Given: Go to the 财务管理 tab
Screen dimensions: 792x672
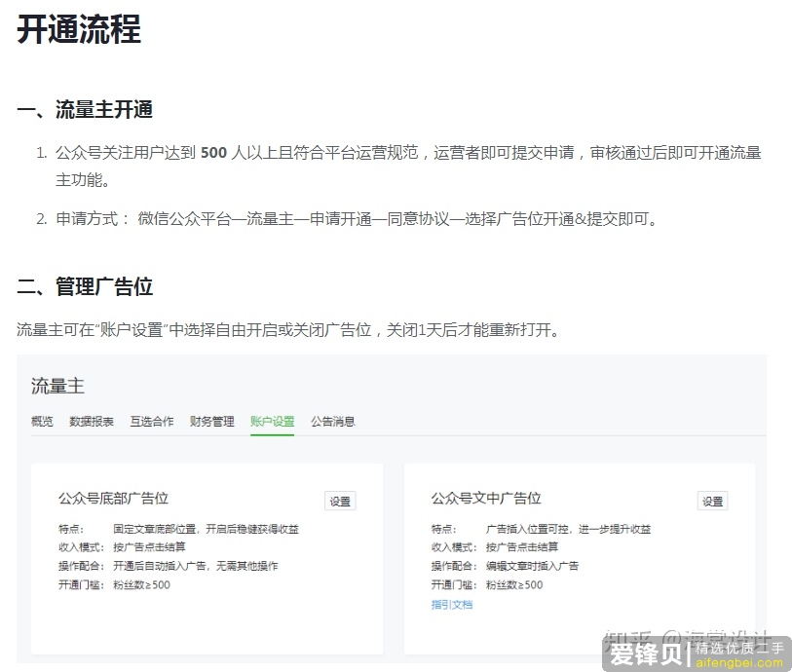Looking at the screenshot, I should [211, 422].
